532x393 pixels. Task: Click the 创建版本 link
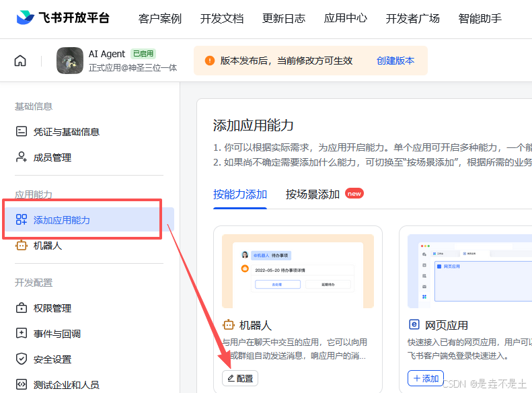[x=395, y=61]
